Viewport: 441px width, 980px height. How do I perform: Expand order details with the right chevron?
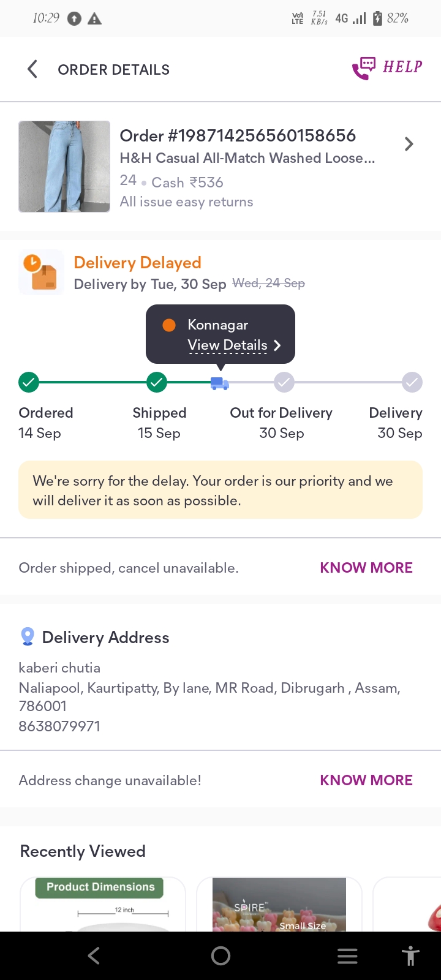coord(409,145)
